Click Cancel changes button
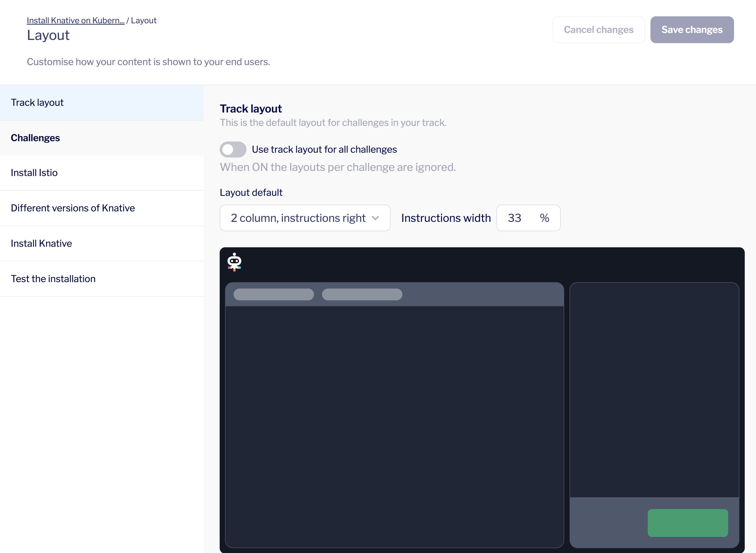The width and height of the screenshot is (756, 553). (598, 30)
